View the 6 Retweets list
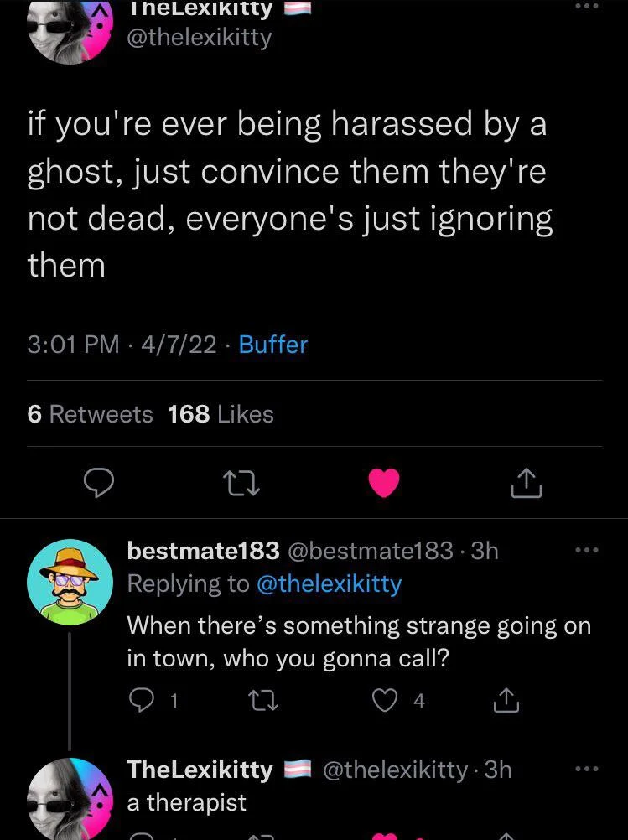This screenshot has height=840, width=628. [x=91, y=414]
